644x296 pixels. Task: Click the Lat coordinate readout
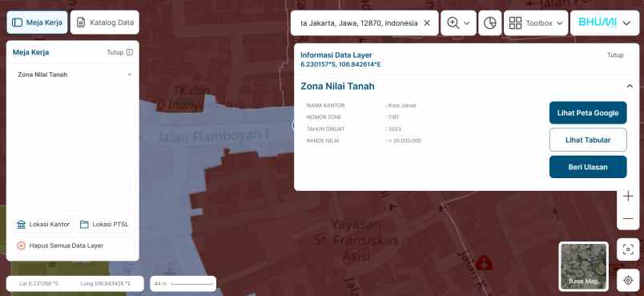39,284
